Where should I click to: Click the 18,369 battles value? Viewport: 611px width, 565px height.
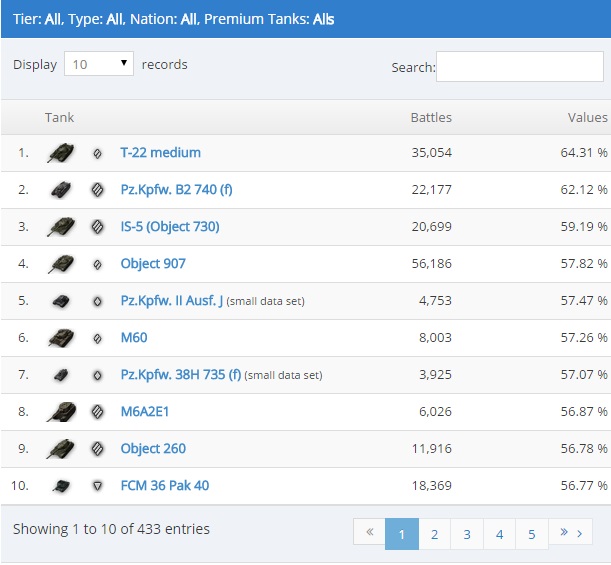(432, 486)
